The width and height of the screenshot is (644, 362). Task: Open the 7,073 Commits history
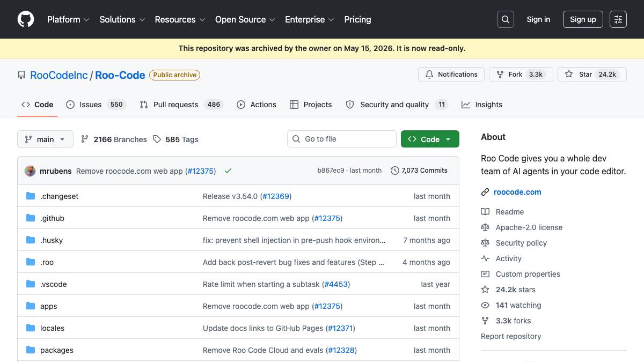pyautogui.click(x=419, y=171)
